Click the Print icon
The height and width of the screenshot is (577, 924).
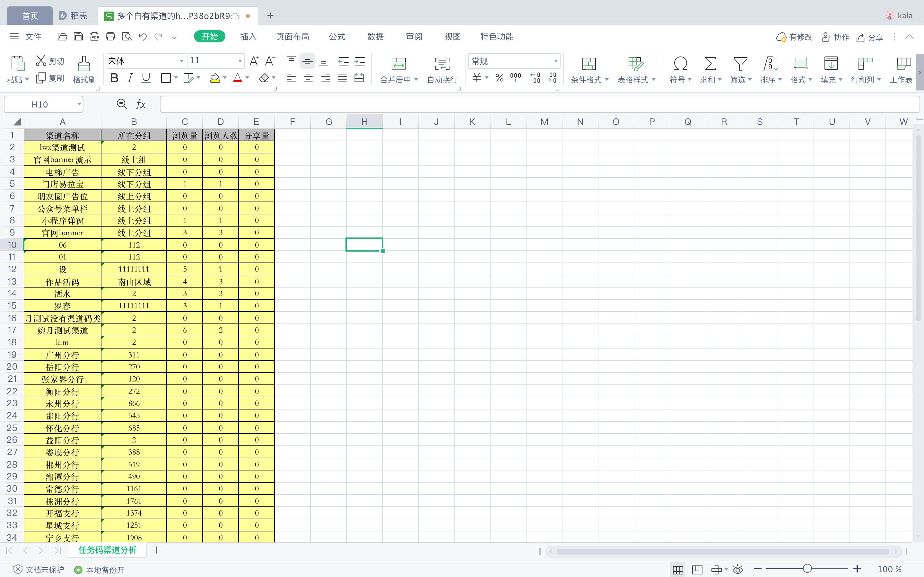[110, 37]
